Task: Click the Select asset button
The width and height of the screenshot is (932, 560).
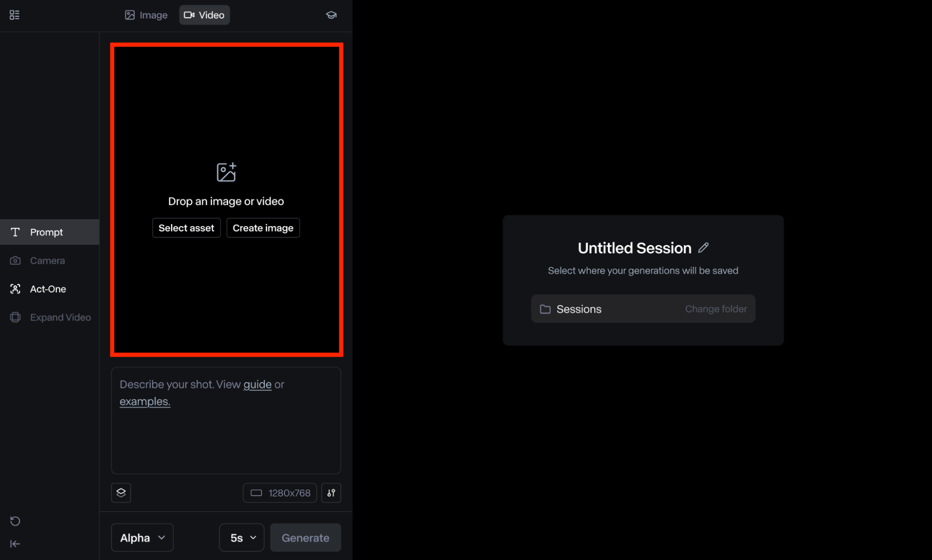Action: click(186, 228)
